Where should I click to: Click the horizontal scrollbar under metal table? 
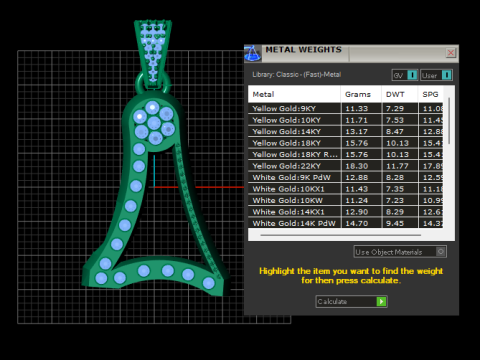340,235
